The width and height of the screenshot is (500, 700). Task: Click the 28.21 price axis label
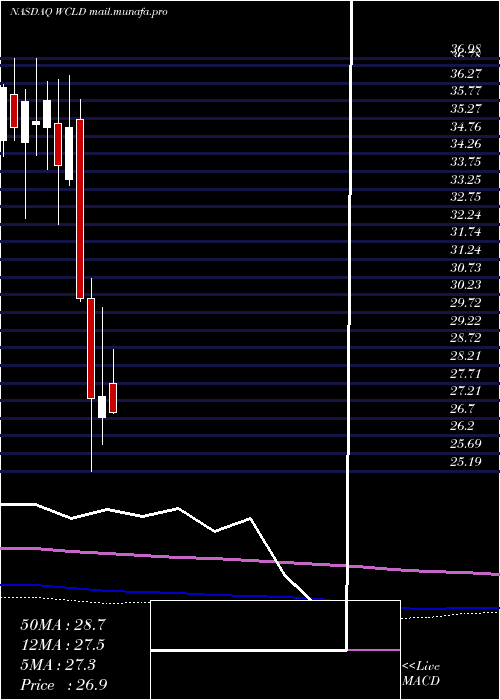tap(467, 356)
